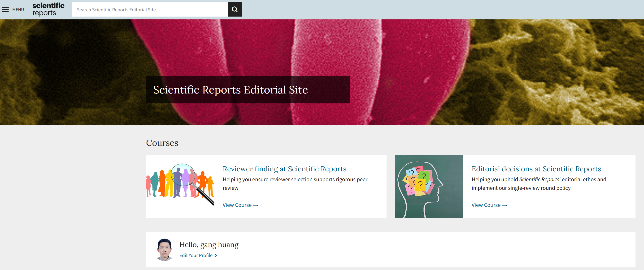Open Editorial decisions at Scientific Reports title
This screenshot has width=644, height=270.
(536, 169)
